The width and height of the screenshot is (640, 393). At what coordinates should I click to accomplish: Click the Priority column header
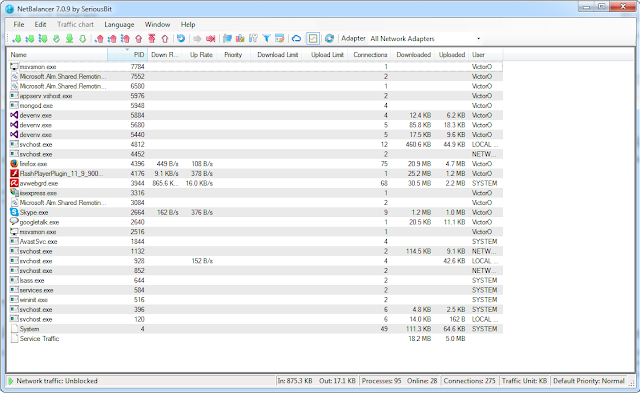[233, 55]
